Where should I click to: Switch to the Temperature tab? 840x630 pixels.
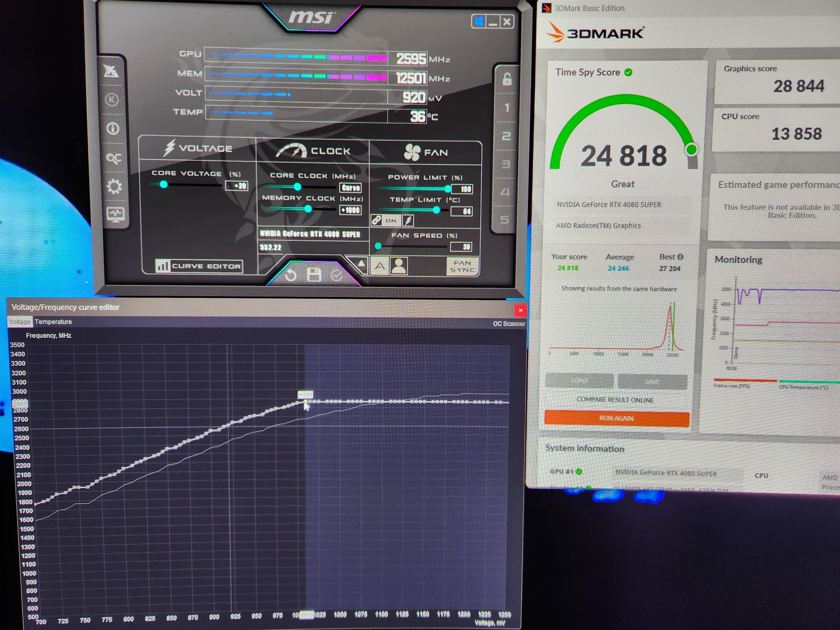click(53, 322)
